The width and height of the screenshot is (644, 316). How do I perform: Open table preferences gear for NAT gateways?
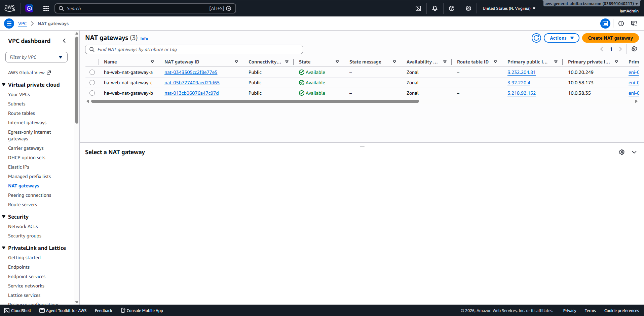pos(634,49)
